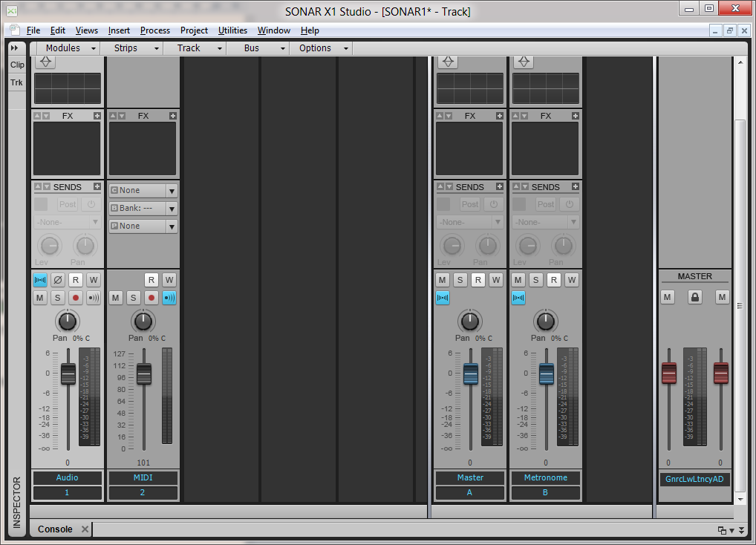
Task: Open the send destination dropdown on Audio strip
Action: coord(67,222)
